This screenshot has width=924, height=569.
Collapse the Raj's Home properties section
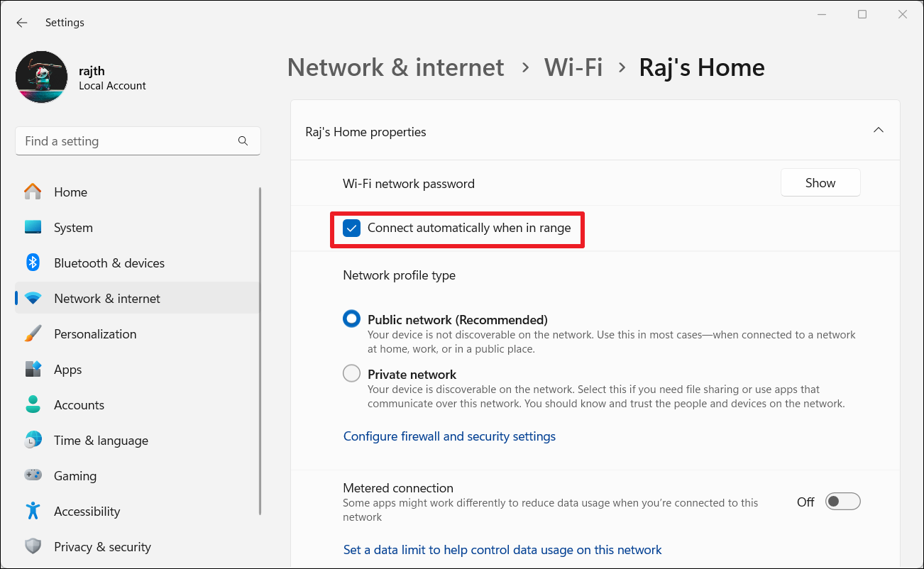(x=878, y=131)
